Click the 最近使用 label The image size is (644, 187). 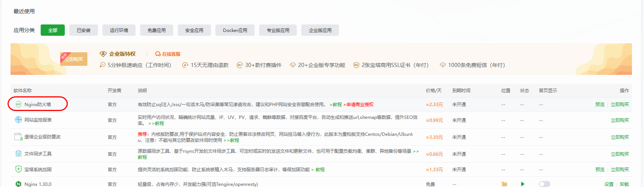tap(24, 11)
